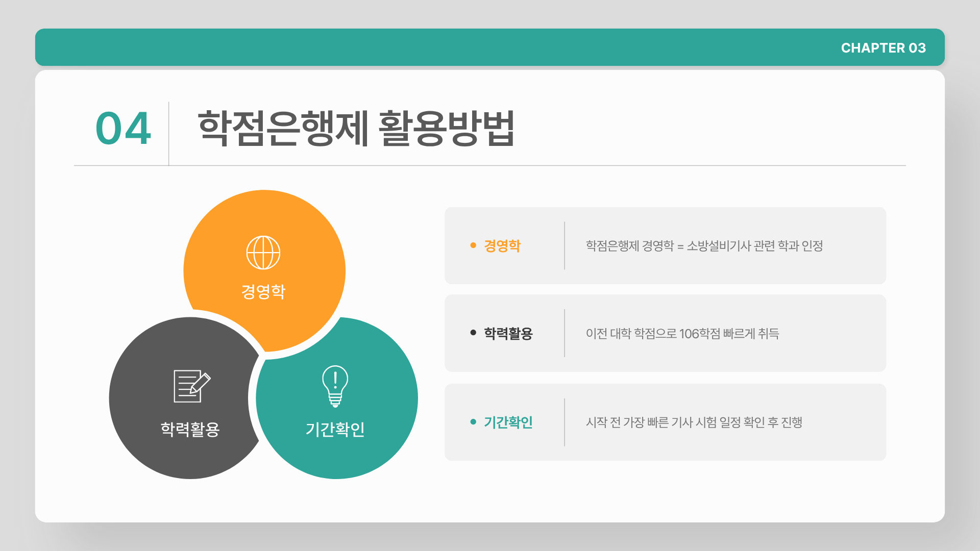Click the teal bullet dot beside 기간확인

(473, 421)
